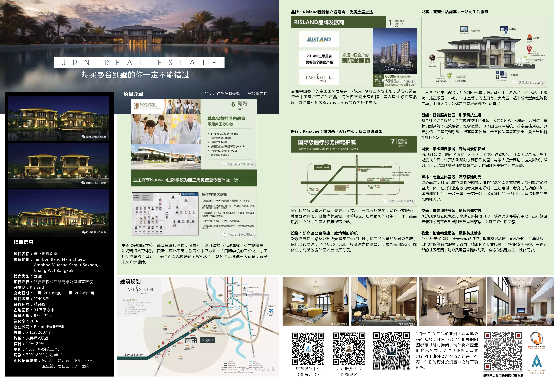Click the visual intercom screen icon
Viewport: 558px width, 392px height.
point(464,29)
